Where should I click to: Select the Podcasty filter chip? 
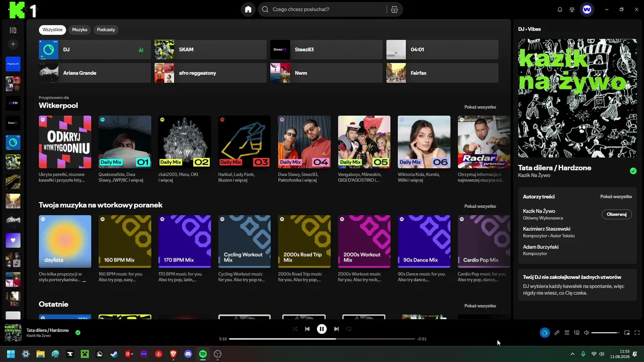(106, 30)
